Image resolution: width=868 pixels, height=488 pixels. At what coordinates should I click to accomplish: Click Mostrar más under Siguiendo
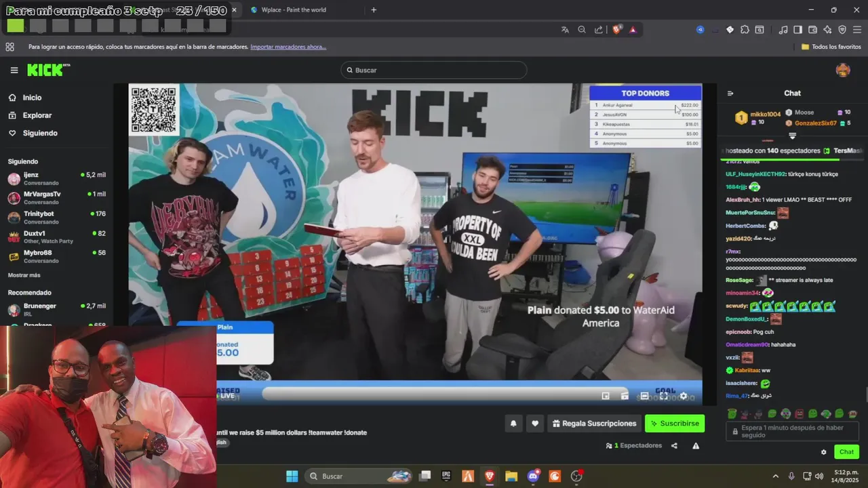pos(24,275)
